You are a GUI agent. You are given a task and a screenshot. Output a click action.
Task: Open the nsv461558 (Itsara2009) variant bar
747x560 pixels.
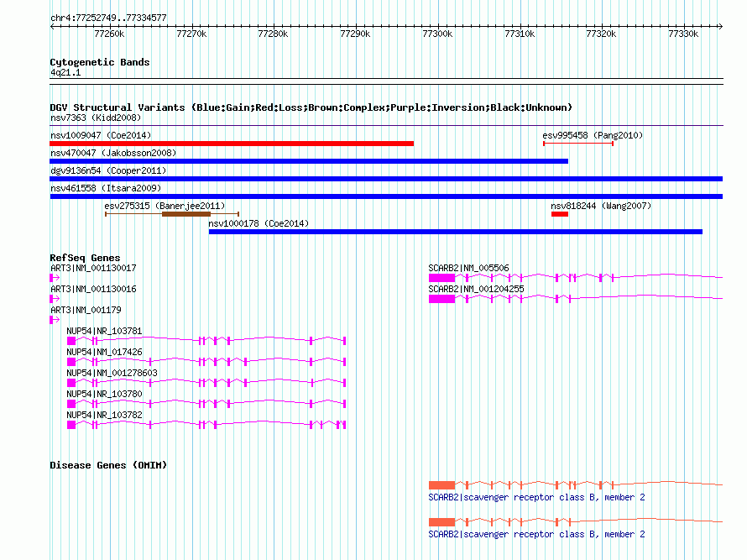pos(386,196)
